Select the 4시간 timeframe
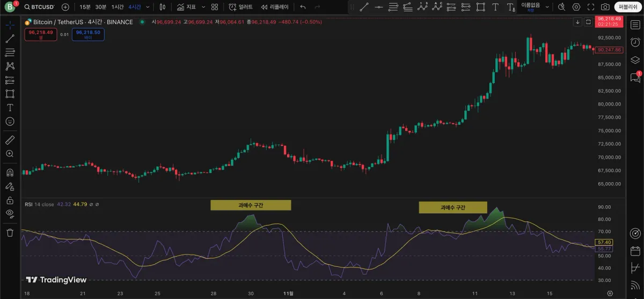The width and height of the screenshot is (644, 299). pos(135,8)
